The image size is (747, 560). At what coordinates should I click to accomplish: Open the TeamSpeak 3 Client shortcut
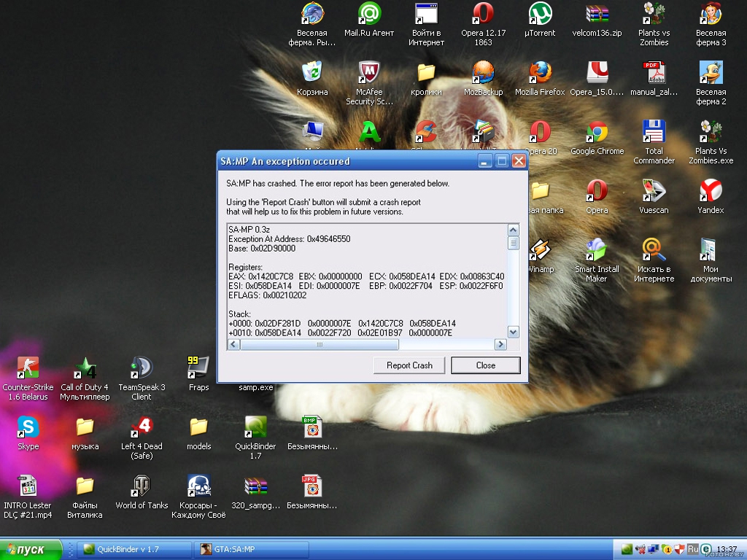coord(142,379)
